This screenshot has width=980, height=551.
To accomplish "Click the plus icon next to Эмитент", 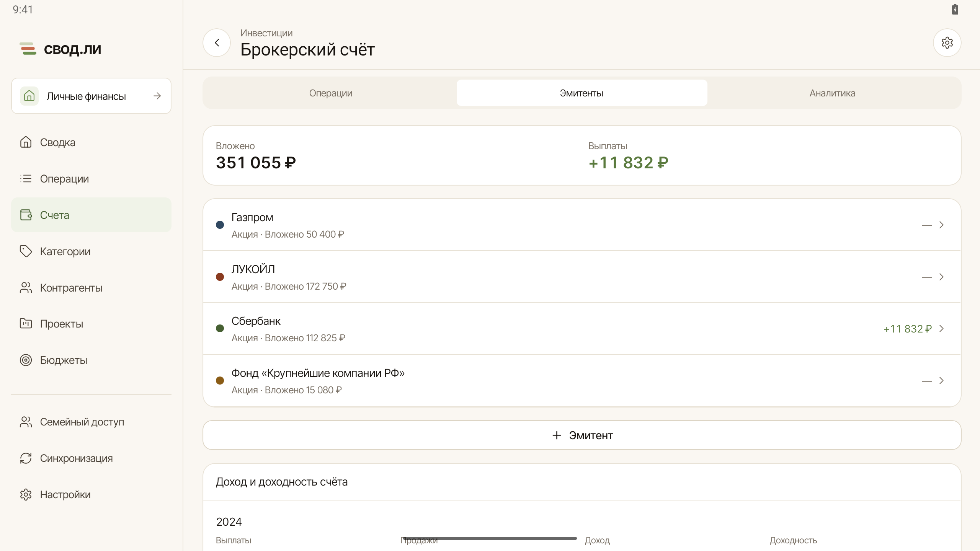I will point(557,435).
